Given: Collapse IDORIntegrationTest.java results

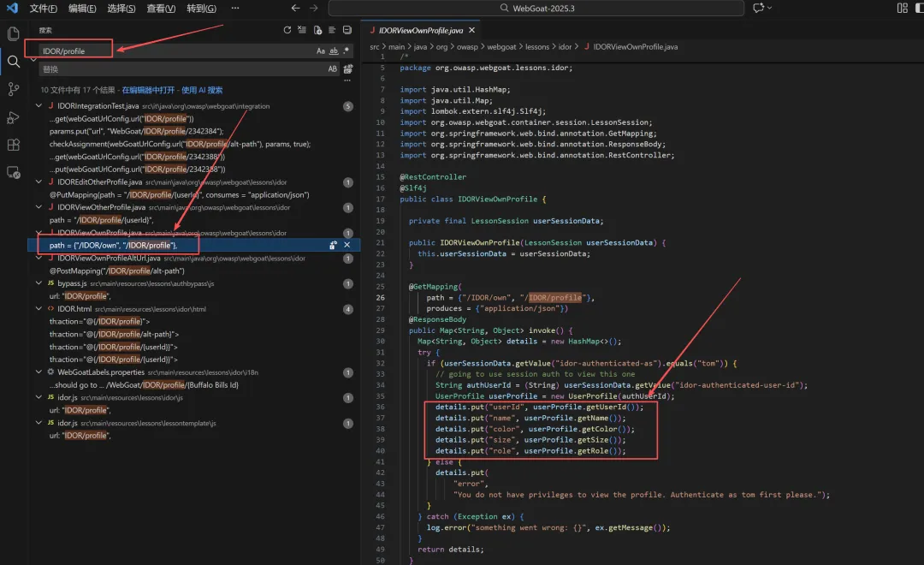Looking at the screenshot, I should 38,106.
